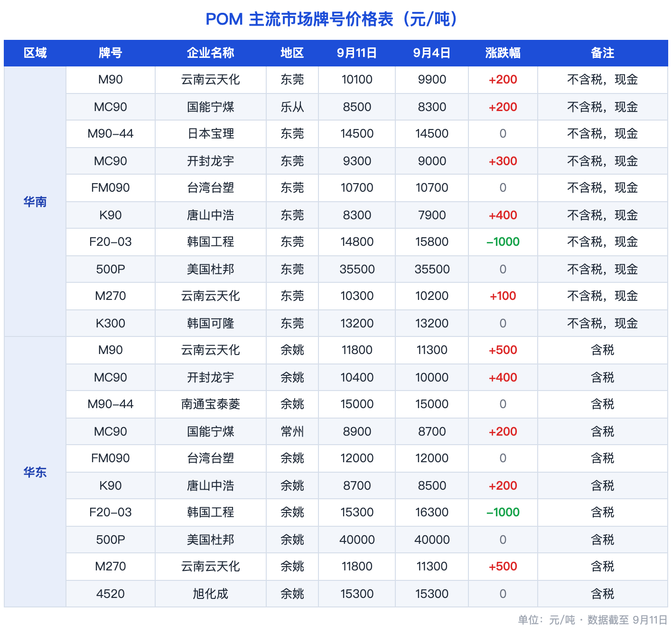Click the '乐从' location cell
Viewport: 672px width, 634px height.
point(292,107)
